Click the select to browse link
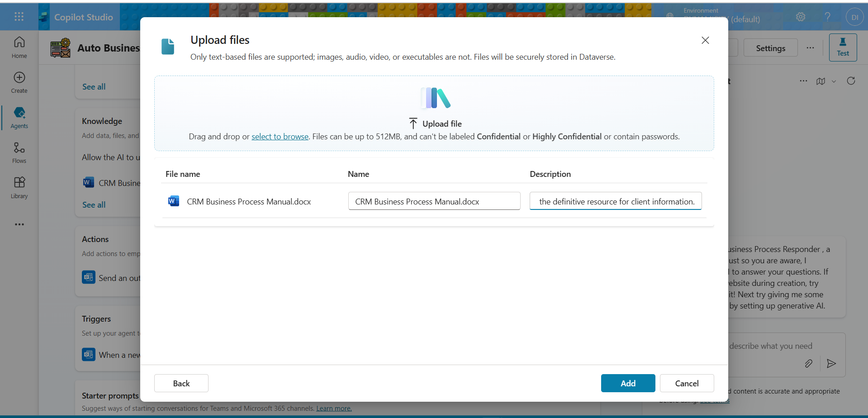The width and height of the screenshot is (868, 418). (x=280, y=137)
